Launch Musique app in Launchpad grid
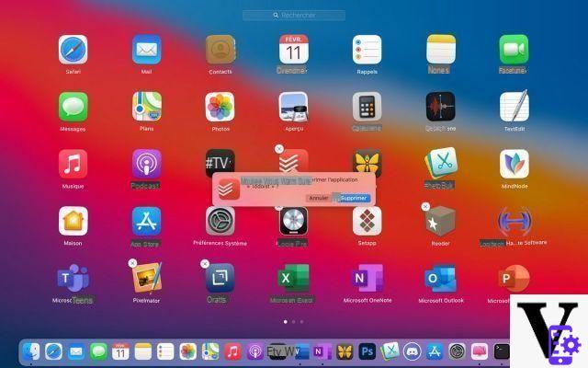This screenshot has width=588, height=368. 73,164
